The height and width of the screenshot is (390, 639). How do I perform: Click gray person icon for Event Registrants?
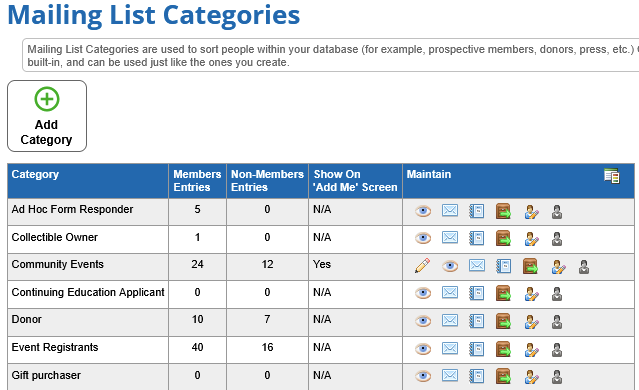click(557, 350)
